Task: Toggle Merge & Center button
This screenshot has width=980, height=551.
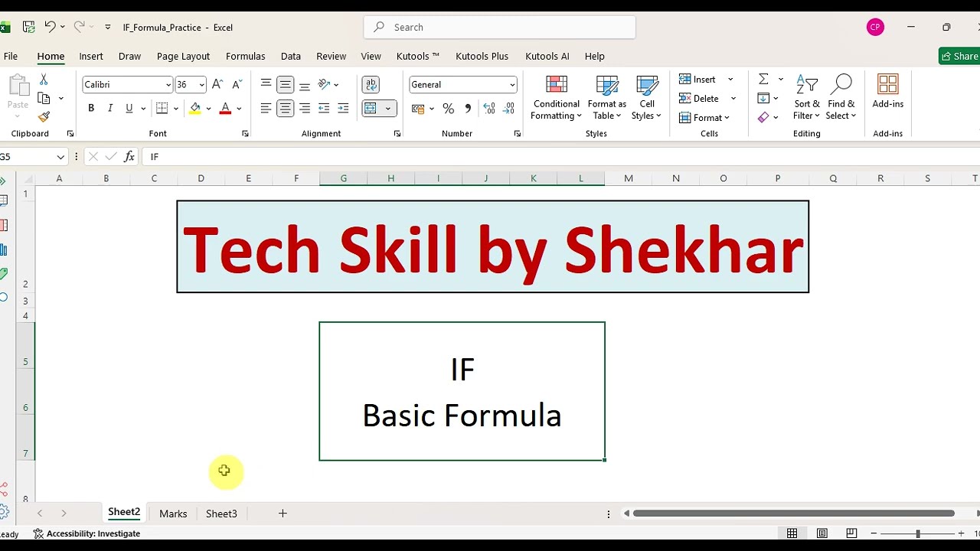Action: tap(371, 109)
